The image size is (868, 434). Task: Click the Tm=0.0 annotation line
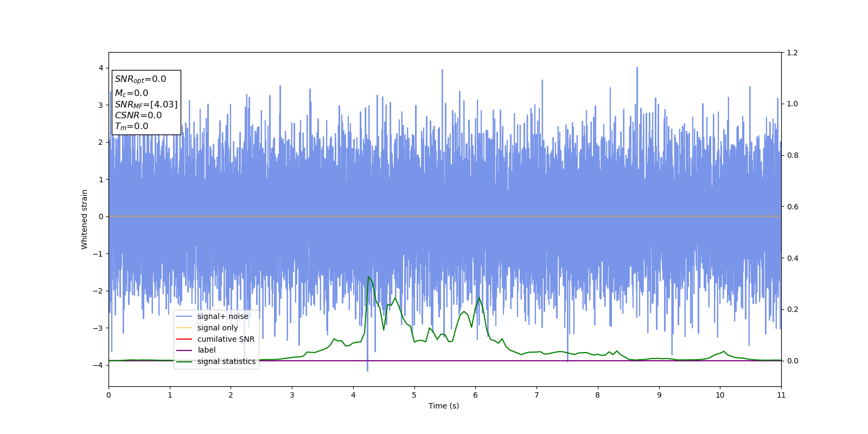[x=131, y=126]
